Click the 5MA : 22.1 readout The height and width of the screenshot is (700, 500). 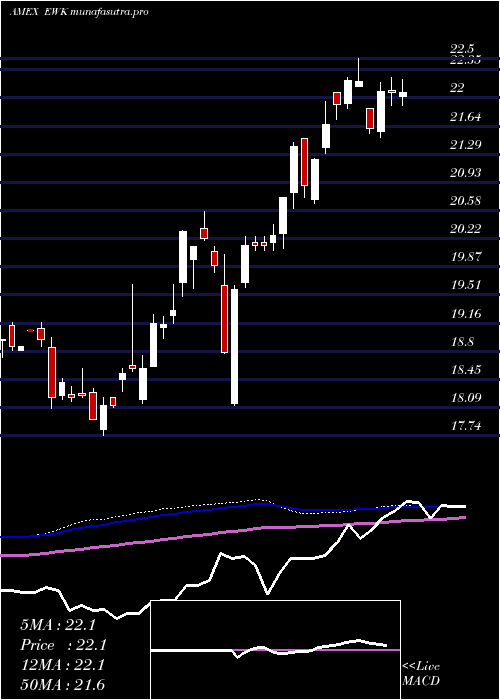[x=58, y=625]
